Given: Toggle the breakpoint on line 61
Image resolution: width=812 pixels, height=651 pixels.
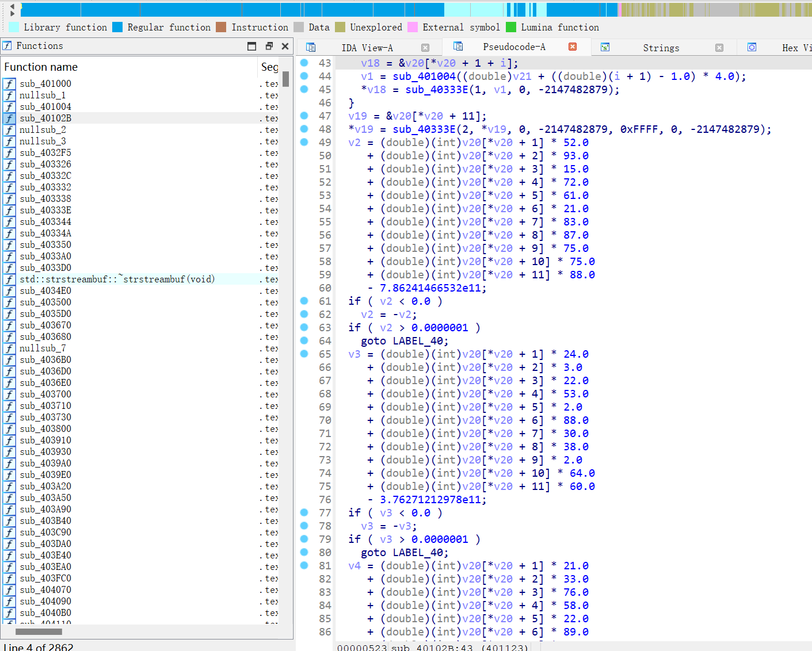Looking at the screenshot, I should (303, 301).
